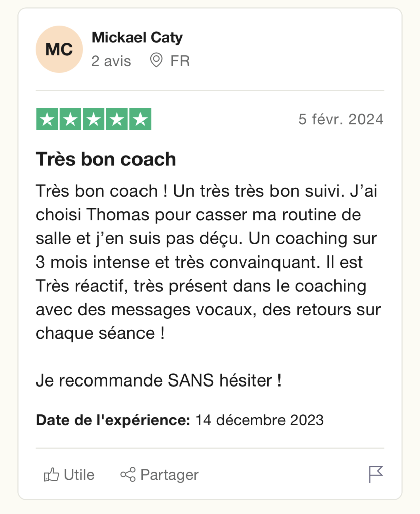Screen dimensions: 420x514
Task: Click the fourth green star
Action: pyautogui.click(x=116, y=119)
